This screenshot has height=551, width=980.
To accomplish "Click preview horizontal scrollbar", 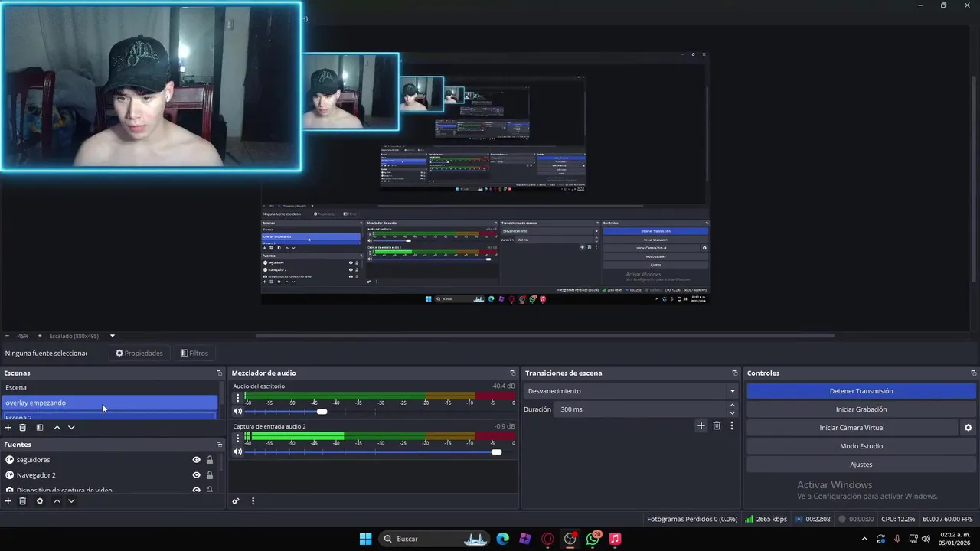I will pos(544,335).
